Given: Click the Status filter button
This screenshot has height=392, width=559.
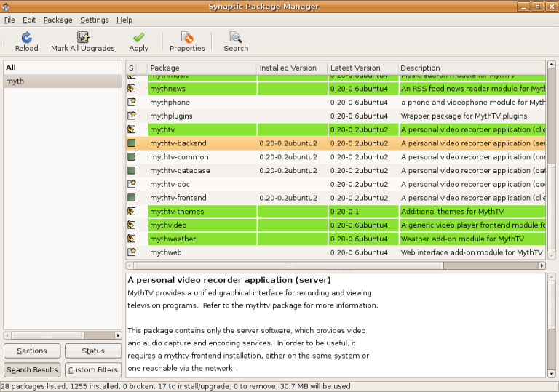Looking at the screenshot, I should [x=93, y=351].
